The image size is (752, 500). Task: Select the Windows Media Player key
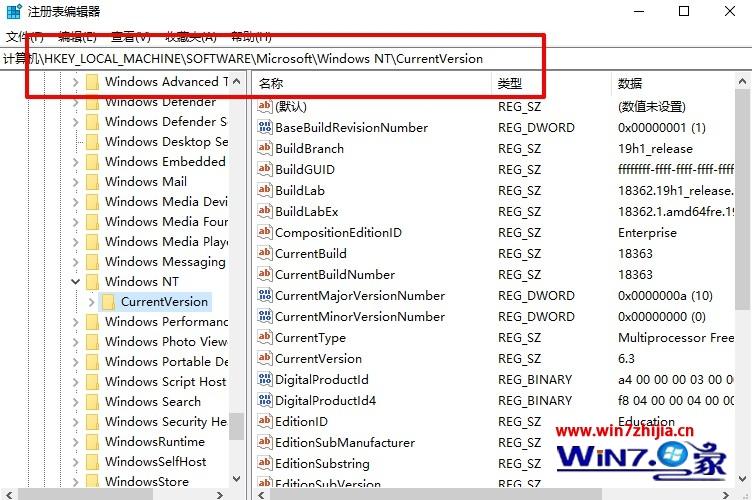(166, 242)
